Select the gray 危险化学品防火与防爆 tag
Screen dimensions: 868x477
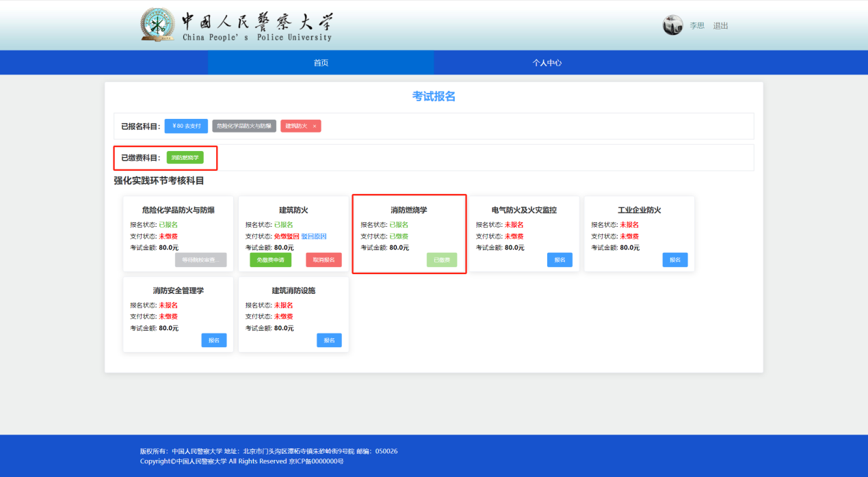pyautogui.click(x=244, y=126)
